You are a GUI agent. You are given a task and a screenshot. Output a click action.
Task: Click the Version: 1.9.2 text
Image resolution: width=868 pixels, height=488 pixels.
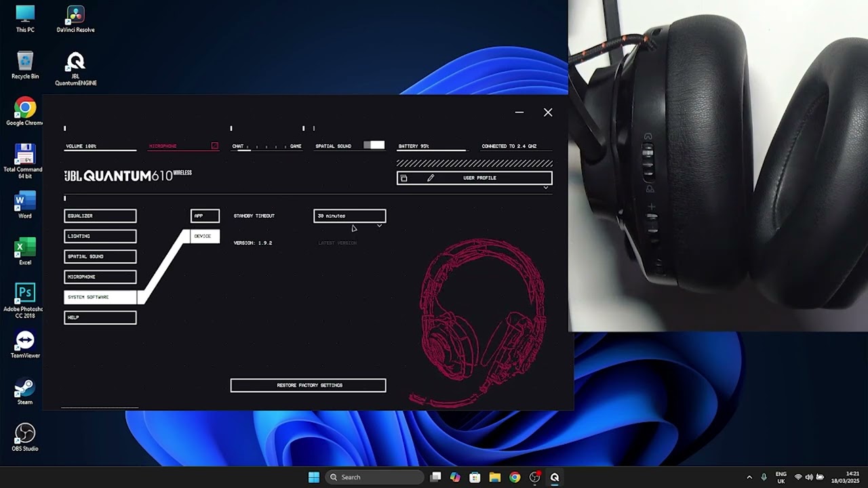click(253, 243)
